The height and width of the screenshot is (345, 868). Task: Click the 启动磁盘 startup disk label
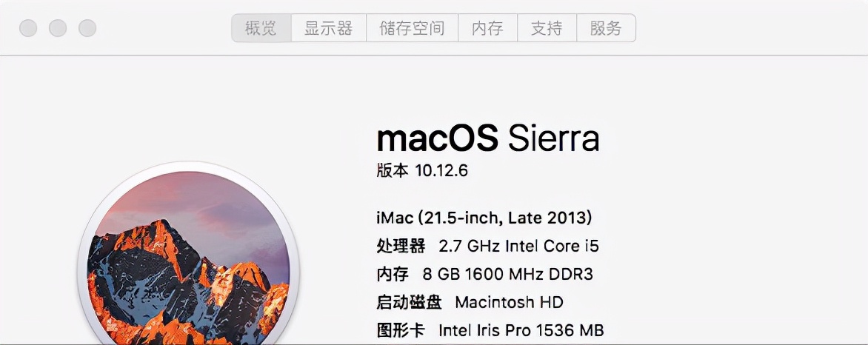coord(409,302)
